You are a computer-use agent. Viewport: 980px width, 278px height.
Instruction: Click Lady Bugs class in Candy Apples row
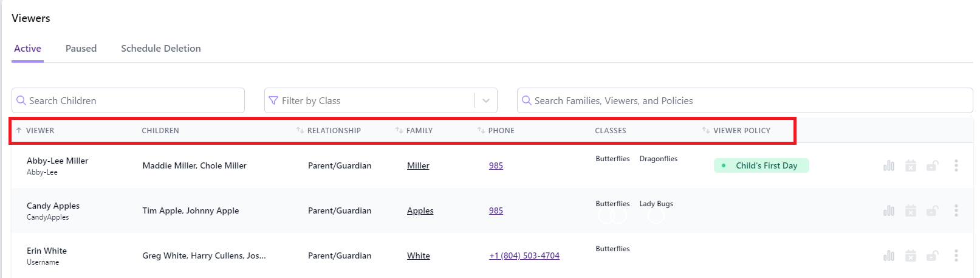656,204
